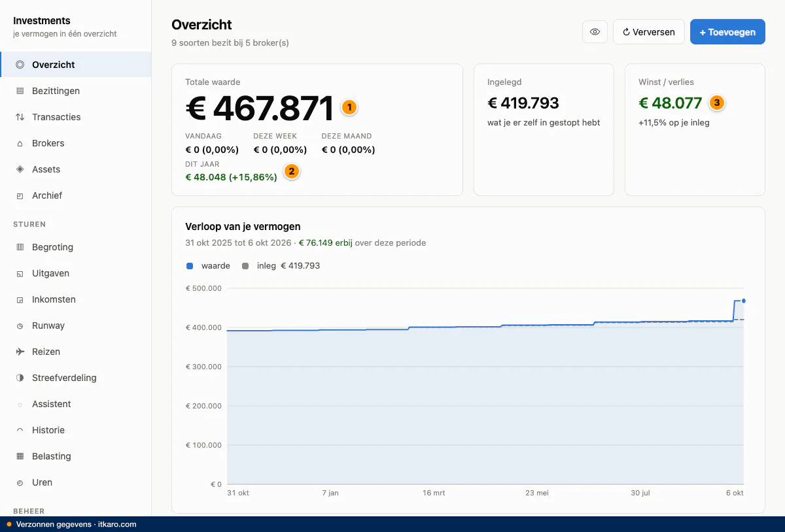Open Historie in the sidebar
Image resolution: width=785 pixels, height=532 pixels.
pyautogui.click(x=76, y=430)
